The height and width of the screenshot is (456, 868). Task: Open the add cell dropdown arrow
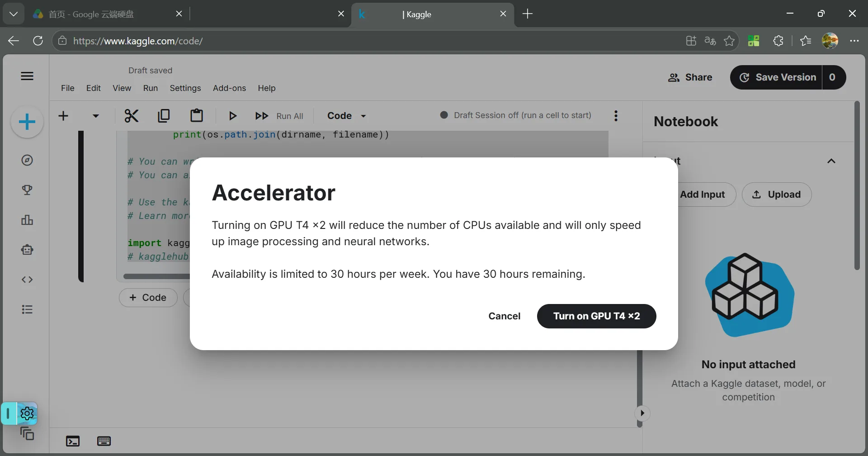[95, 116]
